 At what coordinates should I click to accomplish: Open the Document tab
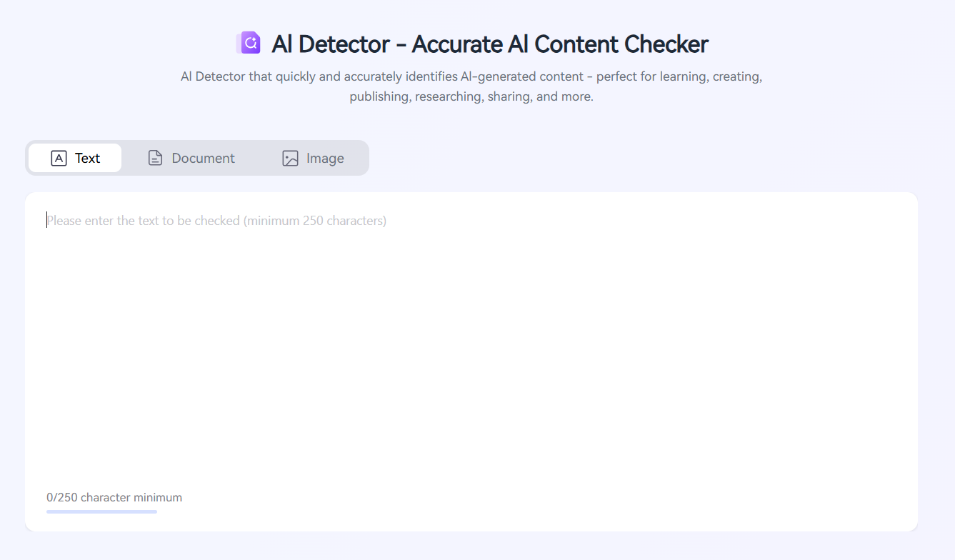point(191,158)
